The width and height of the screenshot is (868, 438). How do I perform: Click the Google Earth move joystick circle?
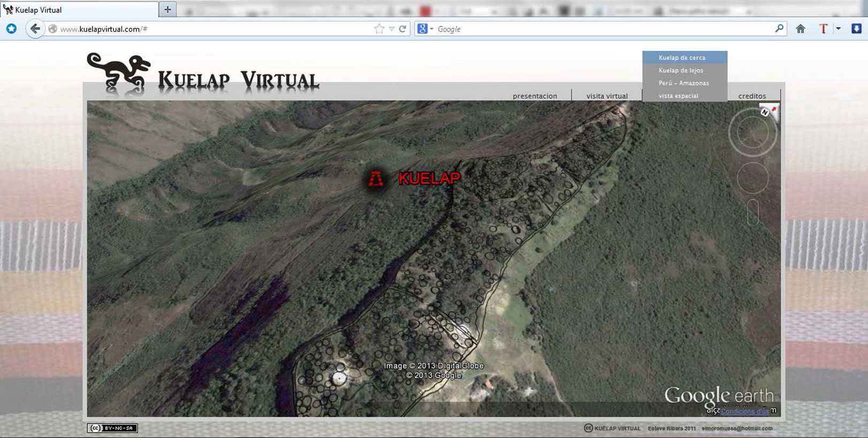click(x=752, y=178)
